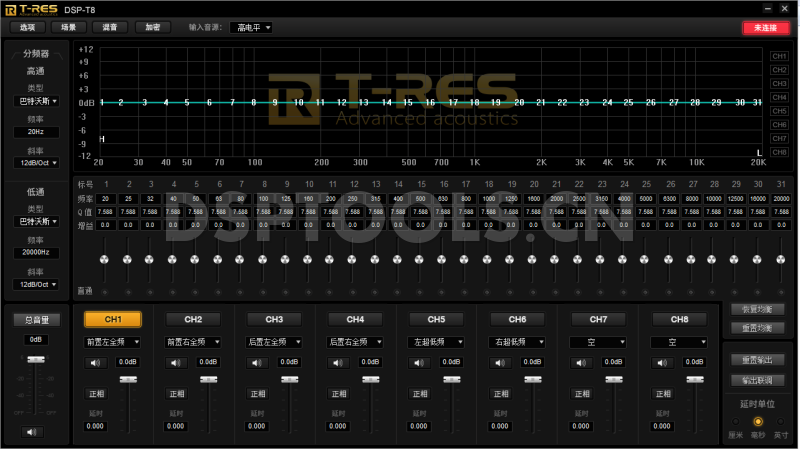800x449 pixels.
Task: Click high-pass frequency field 20Hz
Action: pyautogui.click(x=36, y=132)
